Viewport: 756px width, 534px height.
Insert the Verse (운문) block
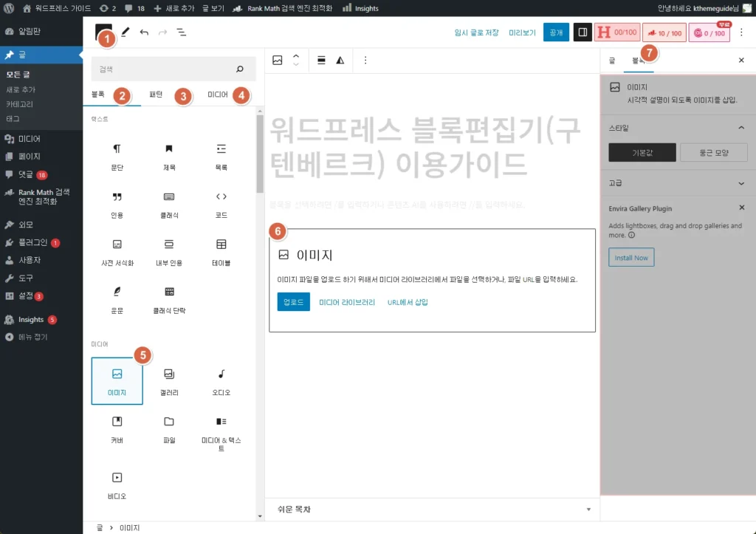pyautogui.click(x=117, y=300)
